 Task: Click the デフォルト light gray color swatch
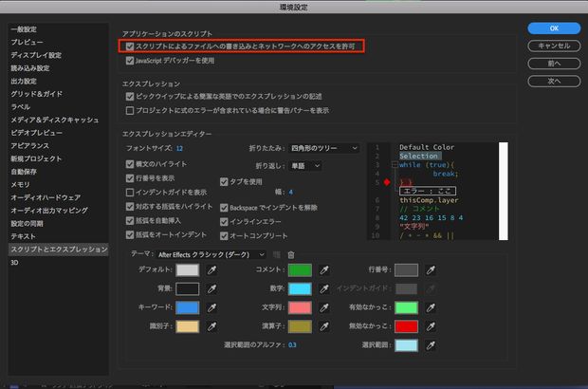[x=188, y=269]
